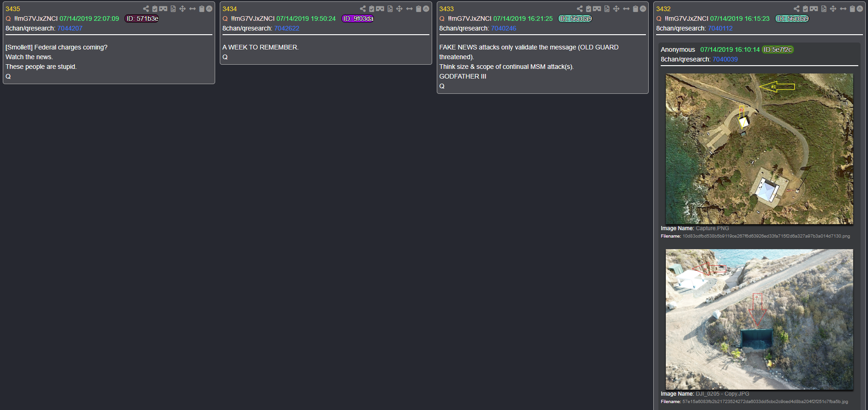Screen dimensions: 868x410
Task: Click the clipboard copy icon on post 3435
Action: click(202, 9)
